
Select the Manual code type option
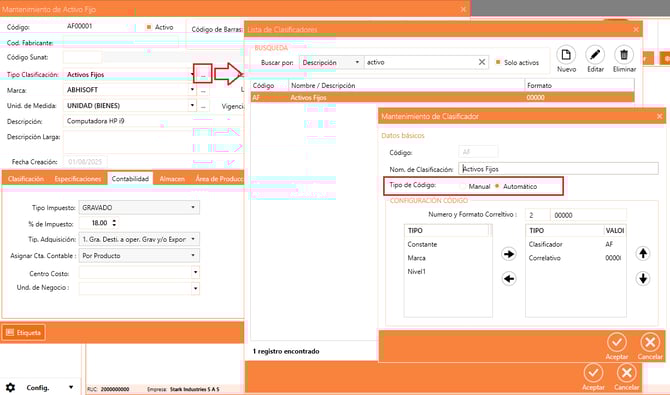click(463, 186)
